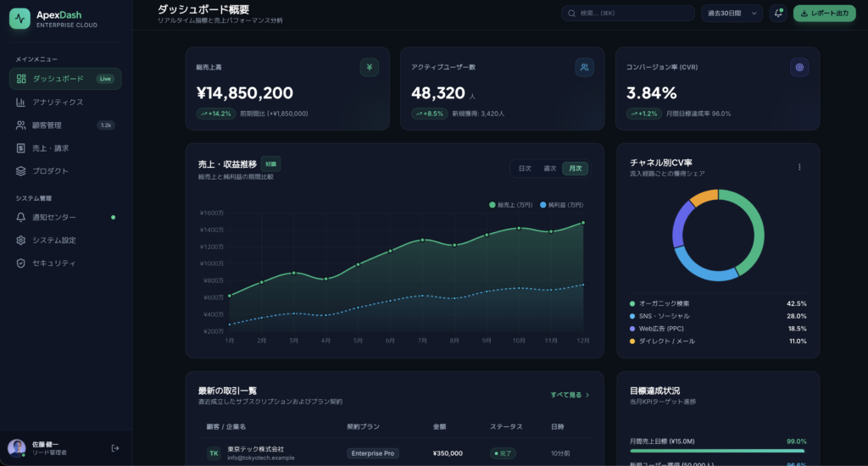Click the green dot beside 通知センター
868x466 pixels.
click(x=114, y=218)
